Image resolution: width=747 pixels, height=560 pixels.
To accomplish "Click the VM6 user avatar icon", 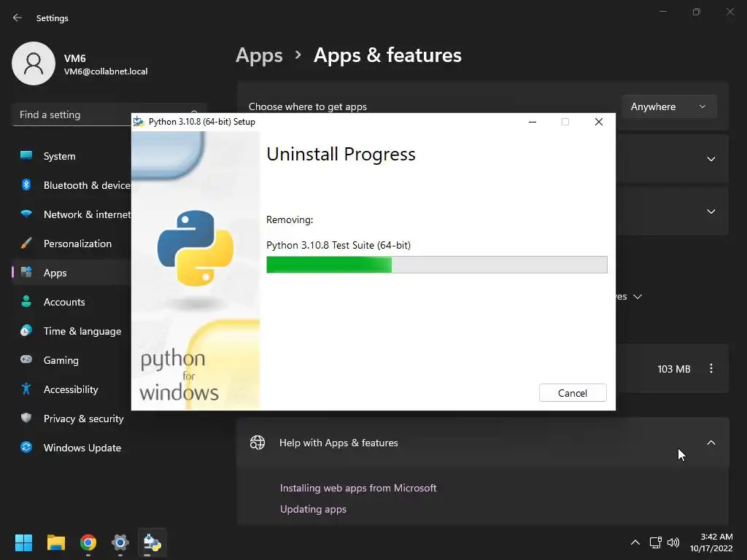I will (34, 63).
